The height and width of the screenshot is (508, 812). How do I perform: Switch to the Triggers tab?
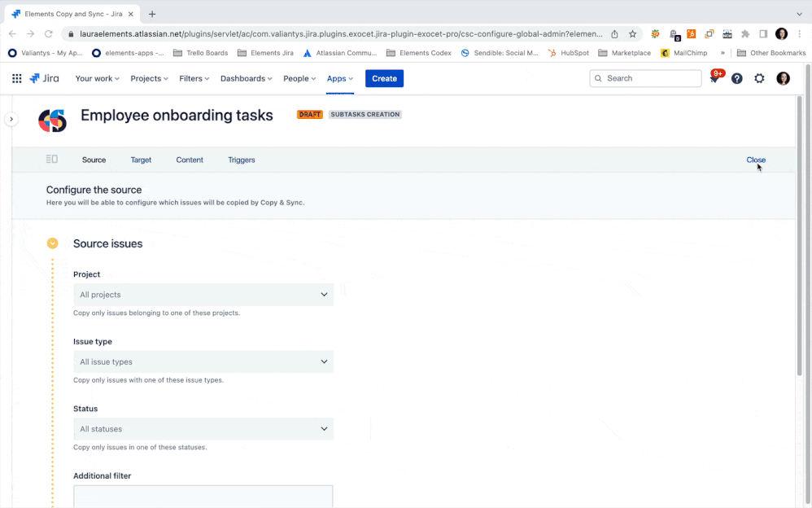point(241,160)
